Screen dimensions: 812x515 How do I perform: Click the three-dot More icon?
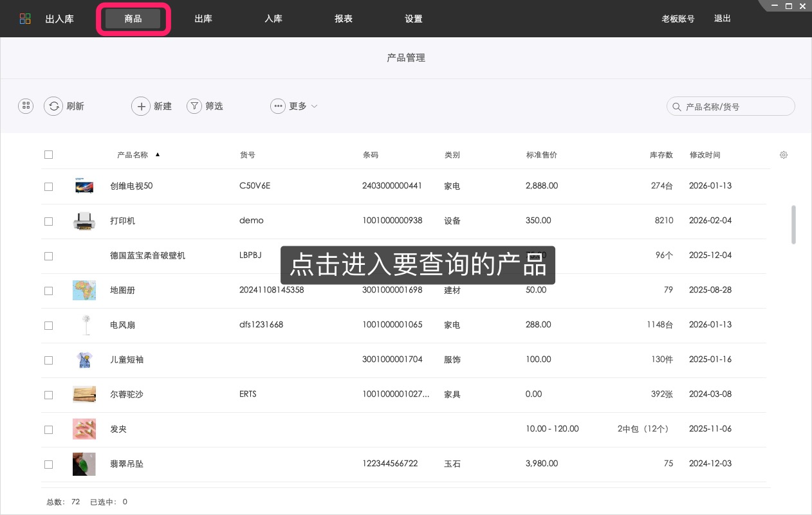pos(278,106)
